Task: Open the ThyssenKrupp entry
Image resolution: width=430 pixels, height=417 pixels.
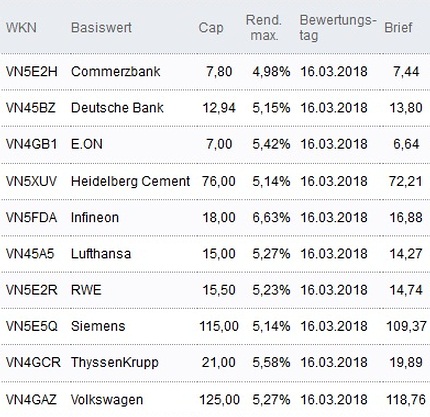Action: (115, 362)
